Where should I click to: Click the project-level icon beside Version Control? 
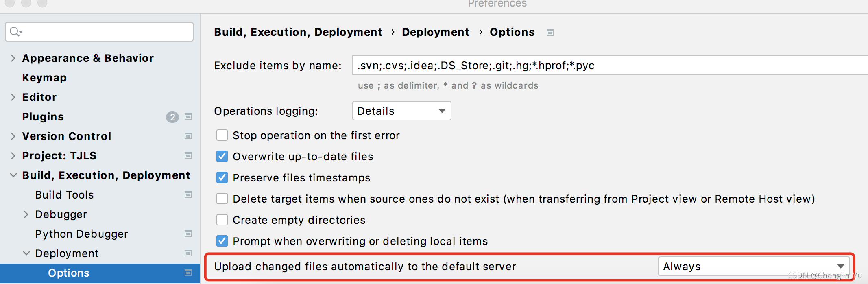pos(188,136)
